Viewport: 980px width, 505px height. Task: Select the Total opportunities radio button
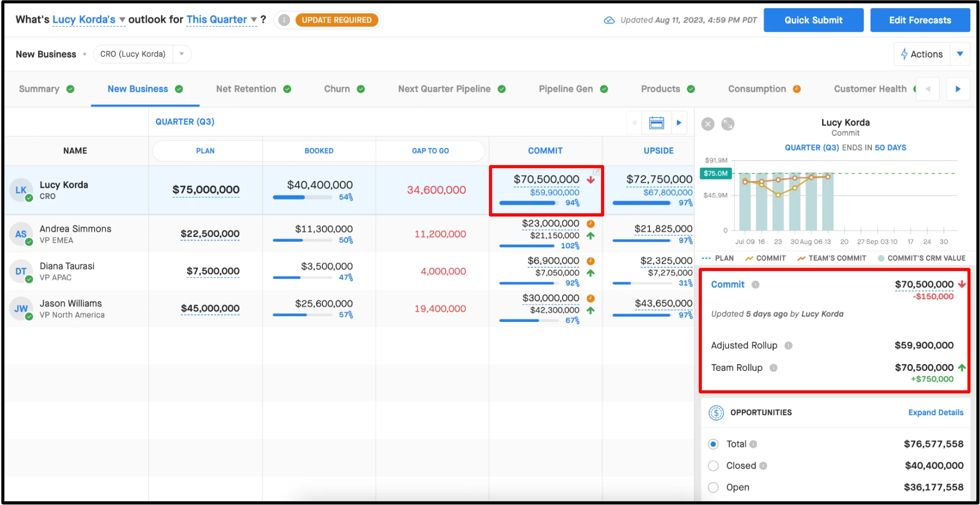[713, 444]
